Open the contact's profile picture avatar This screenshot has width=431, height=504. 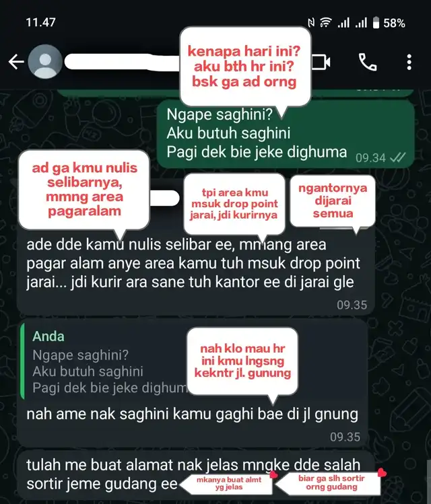pyautogui.click(x=45, y=61)
